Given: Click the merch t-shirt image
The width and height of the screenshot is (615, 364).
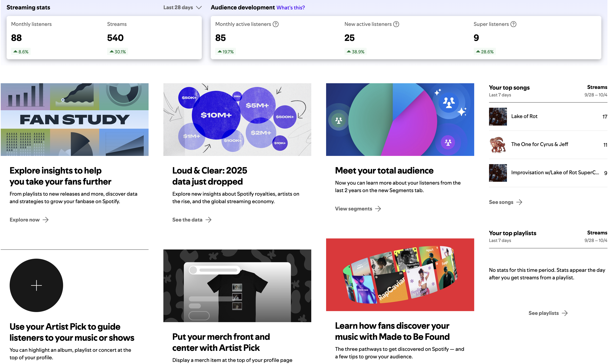Looking at the screenshot, I should click(x=237, y=286).
